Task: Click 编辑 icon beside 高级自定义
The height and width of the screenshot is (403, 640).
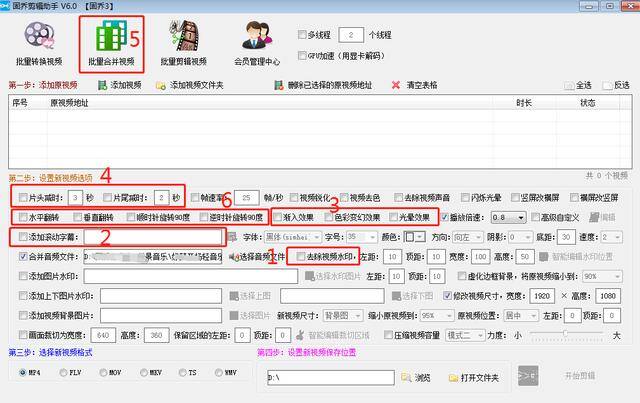Action: point(594,217)
